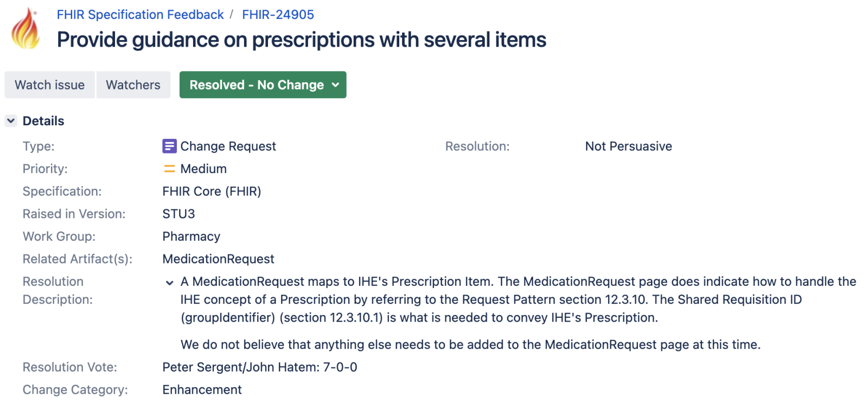Click the FHIR flame project logo
Viewport: 868px width, 403px height.
[x=25, y=29]
